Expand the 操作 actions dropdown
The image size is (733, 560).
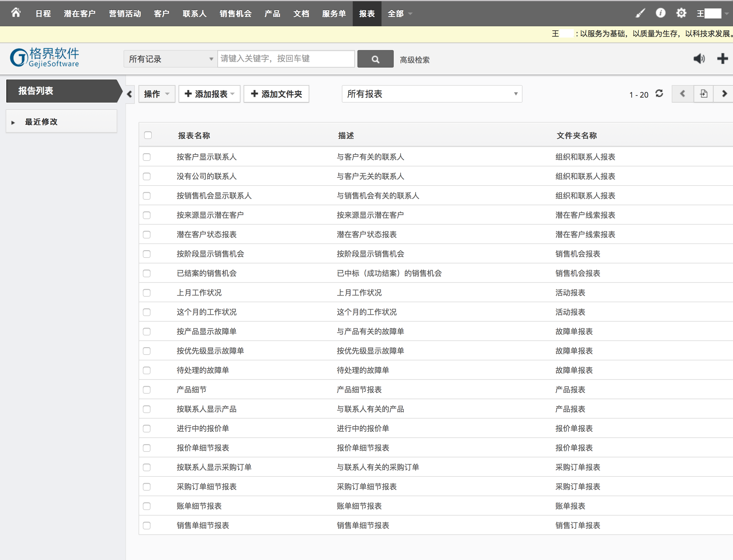(x=157, y=94)
